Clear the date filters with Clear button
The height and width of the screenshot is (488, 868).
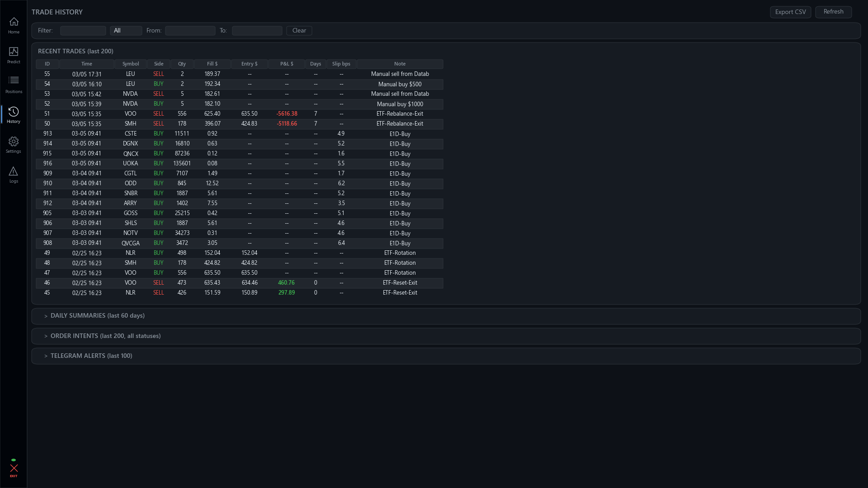pos(299,30)
